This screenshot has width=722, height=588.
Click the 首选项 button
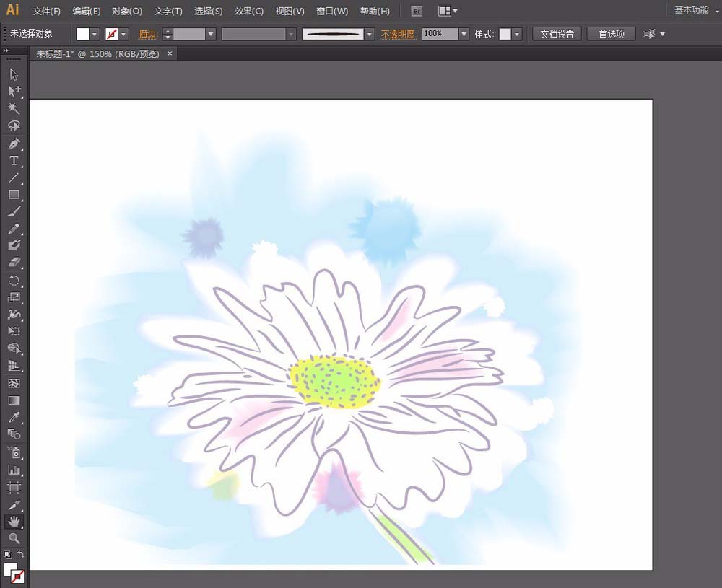611,34
